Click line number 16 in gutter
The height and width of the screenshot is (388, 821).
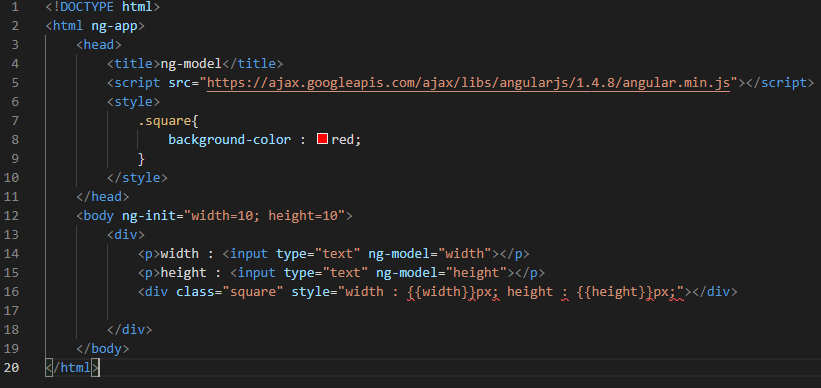tap(11, 292)
